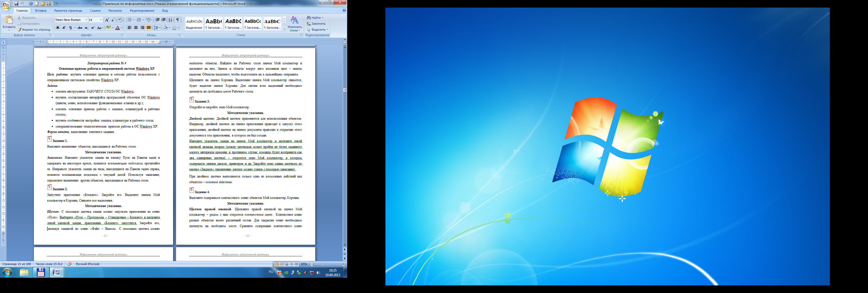Click the Число слов: 15 312 status entry
The height and width of the screenshot is (293, 868).
pyautogui.click(x=49, y=264)
